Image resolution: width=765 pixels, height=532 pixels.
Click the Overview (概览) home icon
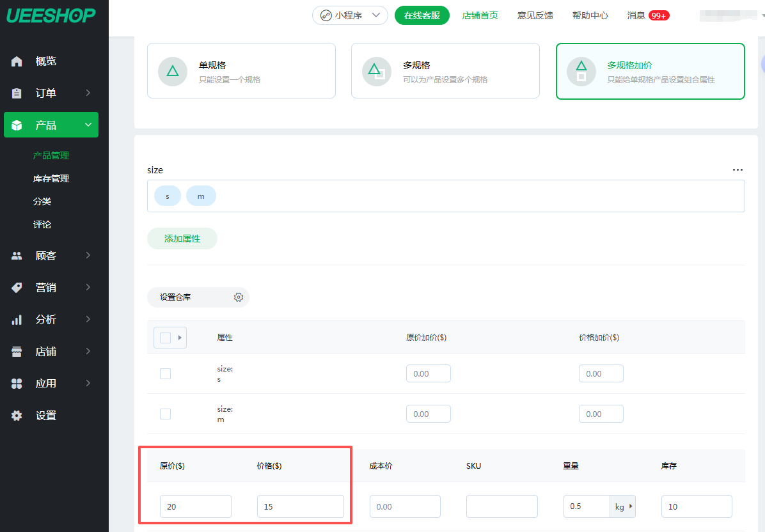[17, 61]
